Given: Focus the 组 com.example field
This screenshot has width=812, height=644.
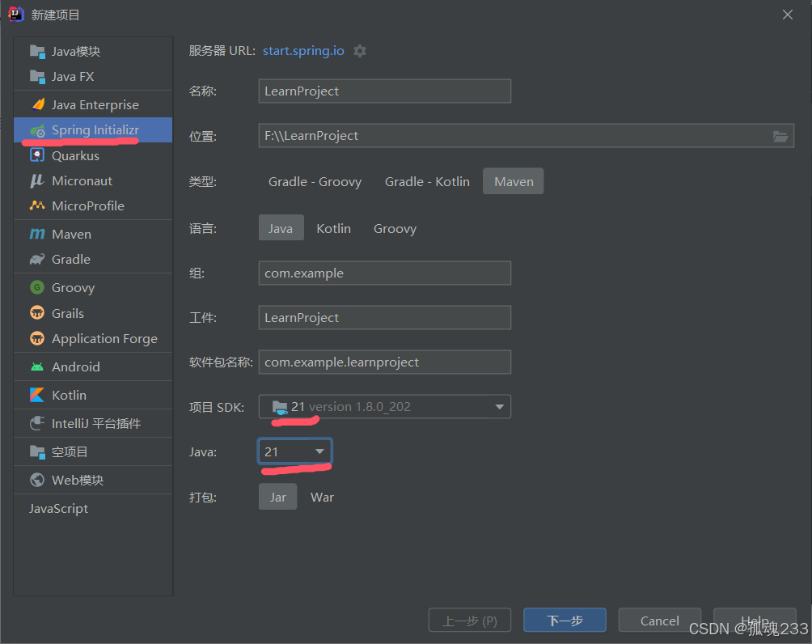Looking at the screenshot, I should [x=385, y=273].
